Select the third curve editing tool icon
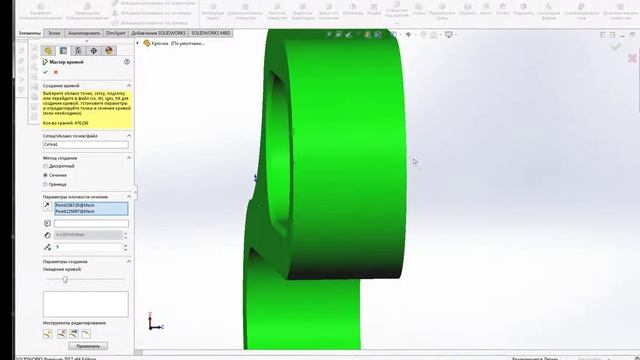This screenshot has width=640, height=360. pos(74,334)
